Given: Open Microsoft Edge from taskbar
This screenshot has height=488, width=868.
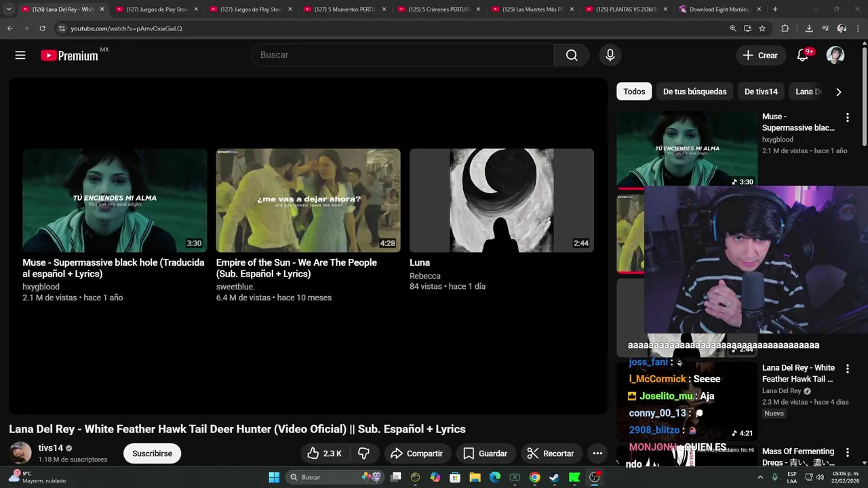Looking at the screenshot, I should (x=495, y=477).
